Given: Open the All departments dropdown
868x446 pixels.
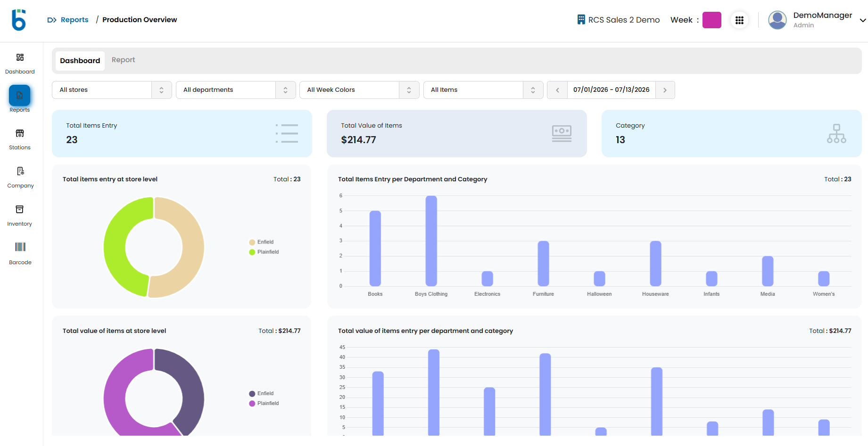Looking at the screenshot, I should pos(236,90).
